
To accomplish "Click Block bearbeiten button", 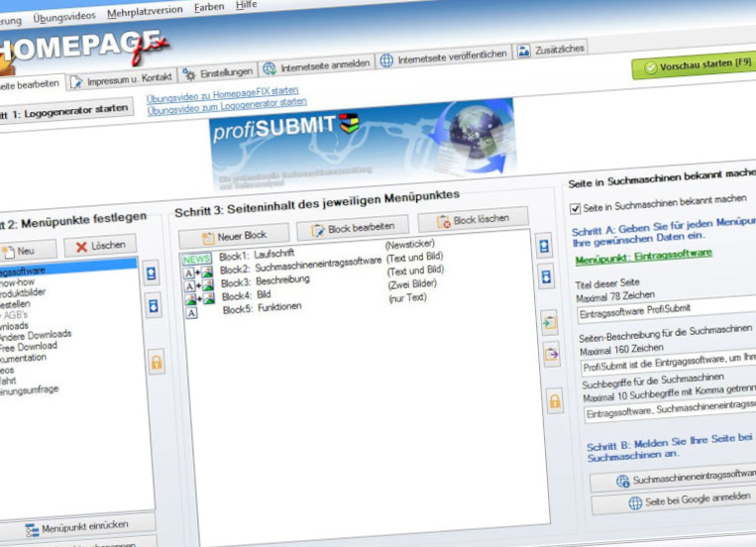I will point(353,228).
